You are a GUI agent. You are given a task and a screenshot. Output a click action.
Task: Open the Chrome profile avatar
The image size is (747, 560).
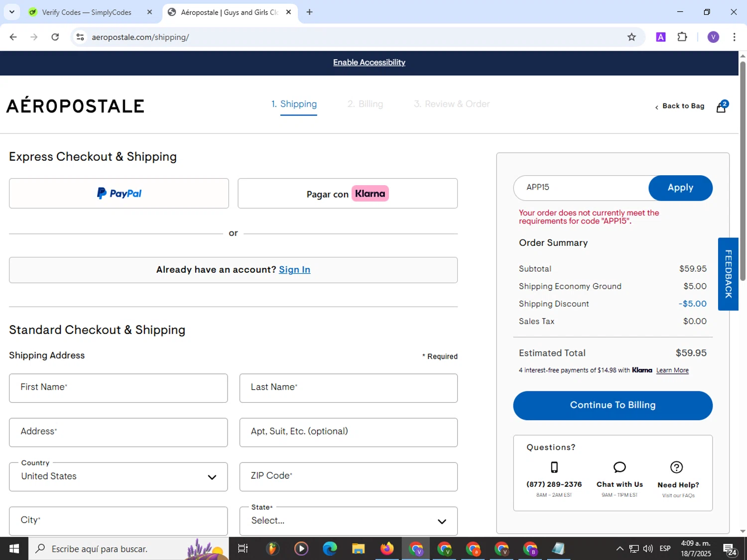(x=713, y=37)
